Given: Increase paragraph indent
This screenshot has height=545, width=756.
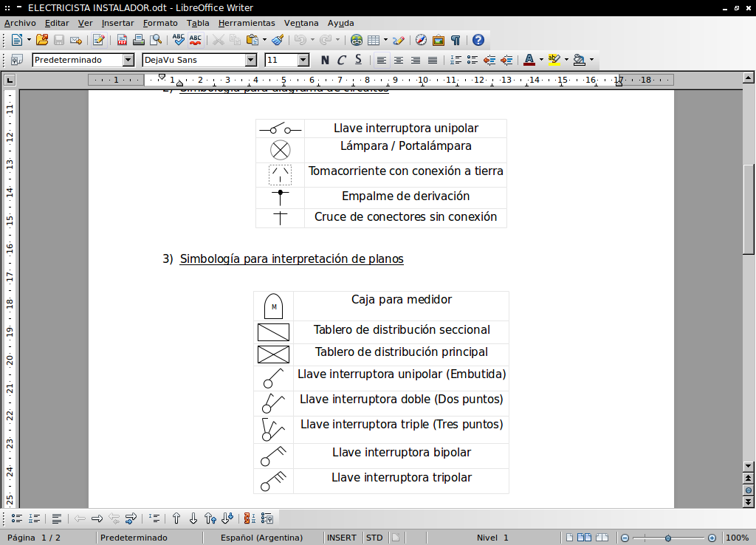Looking at the screenshot, I should [506, 60].
